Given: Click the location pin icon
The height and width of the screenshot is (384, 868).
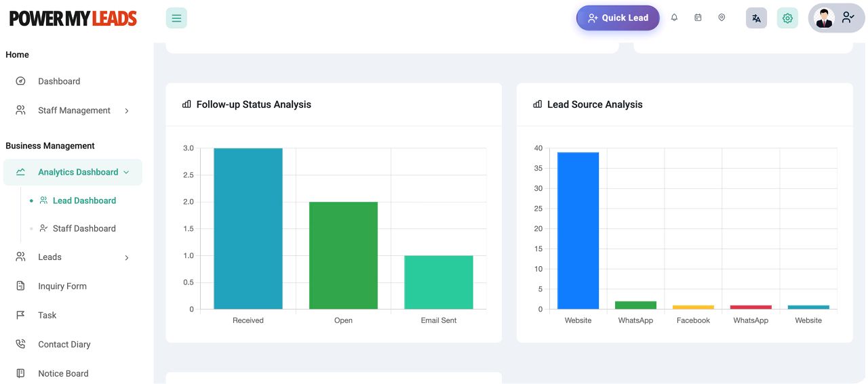Looking at the screenshot, I should pos(722,18).
